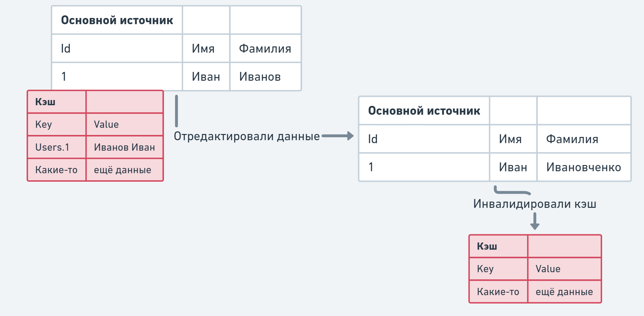Click the 'Ивановченко' surname cell
This screenshot has width=644, height=316.
(x=584, y=167)
